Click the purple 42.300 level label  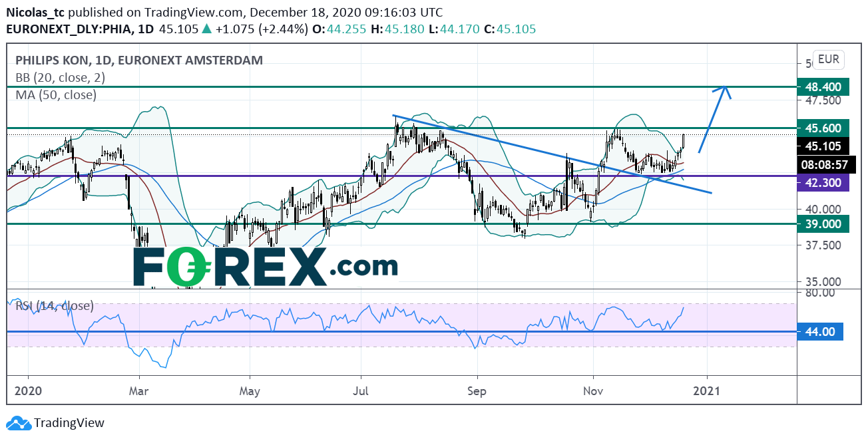823,182
